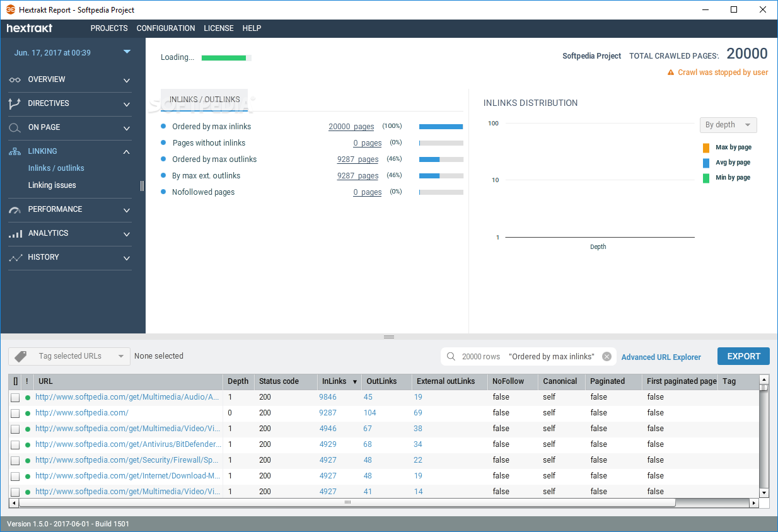This screenshot has height=532, width=778.
Task: Select Inlinks / outlinks in the sidebar
Action: pyautogui.click(x=56, y=168)
